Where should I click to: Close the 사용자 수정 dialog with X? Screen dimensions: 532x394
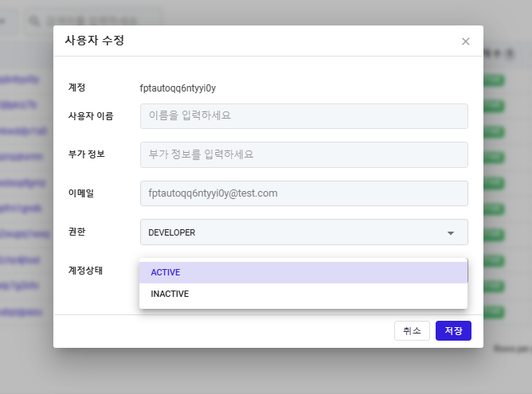click(465, 41)
